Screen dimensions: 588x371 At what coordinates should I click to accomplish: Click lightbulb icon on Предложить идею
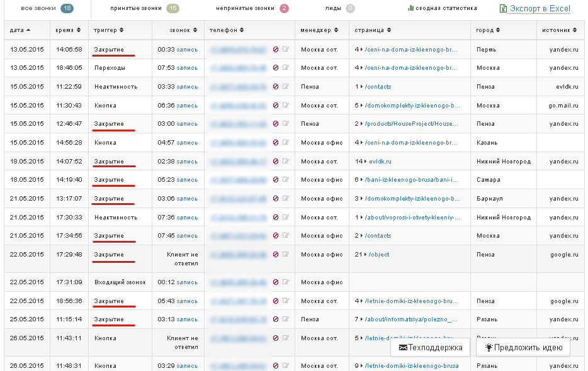click(489, 347)
